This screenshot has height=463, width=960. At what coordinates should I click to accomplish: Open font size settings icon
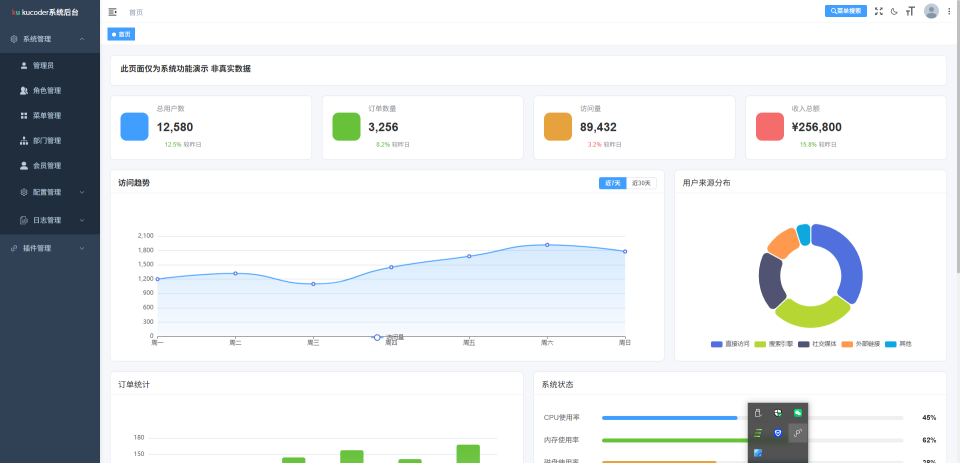pos(910,11)
